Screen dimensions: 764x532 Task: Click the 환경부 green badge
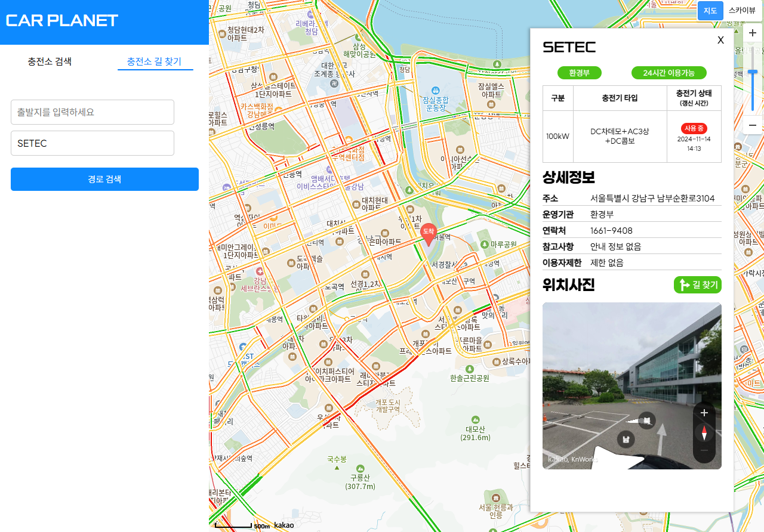point(580,73)
